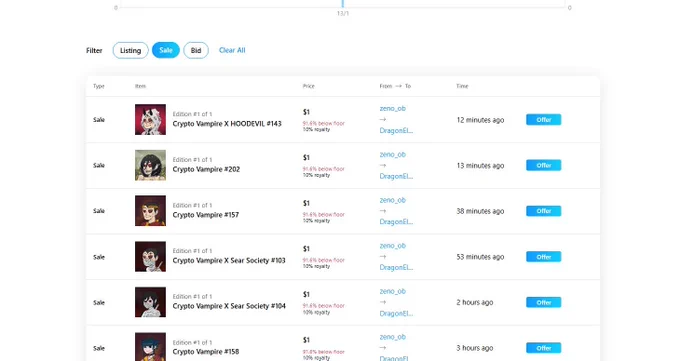Click title Crypto Vampire #202

point(206,169)
